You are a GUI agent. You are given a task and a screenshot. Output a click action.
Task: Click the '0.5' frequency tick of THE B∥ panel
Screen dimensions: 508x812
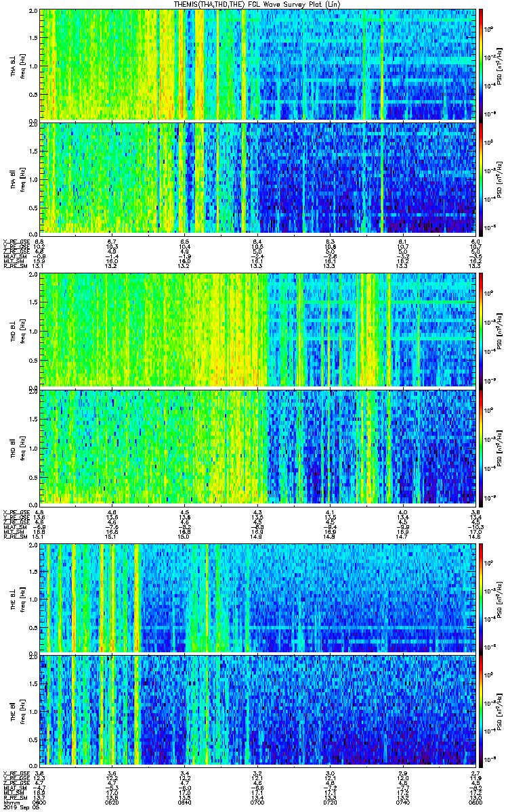(x=33, y=738)
